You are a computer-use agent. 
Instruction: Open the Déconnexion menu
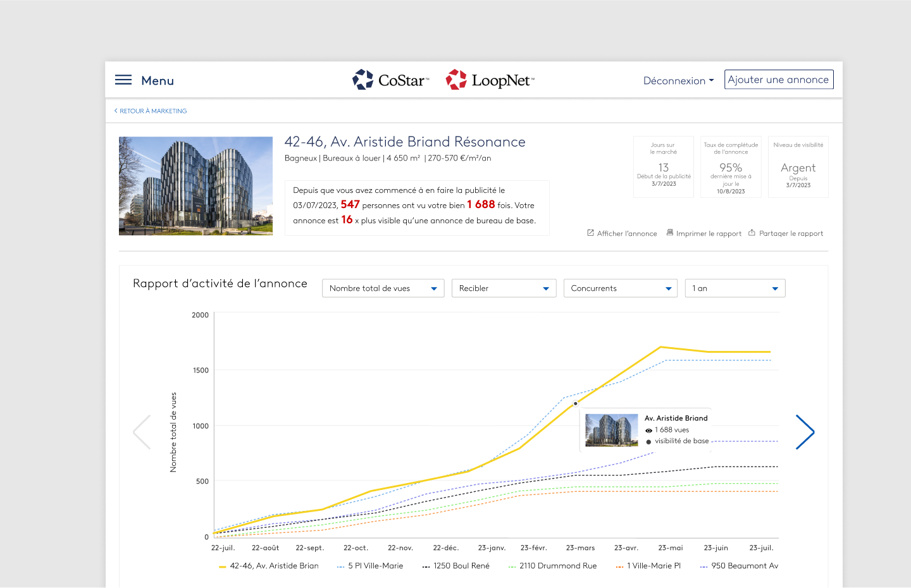pos(678,81)
